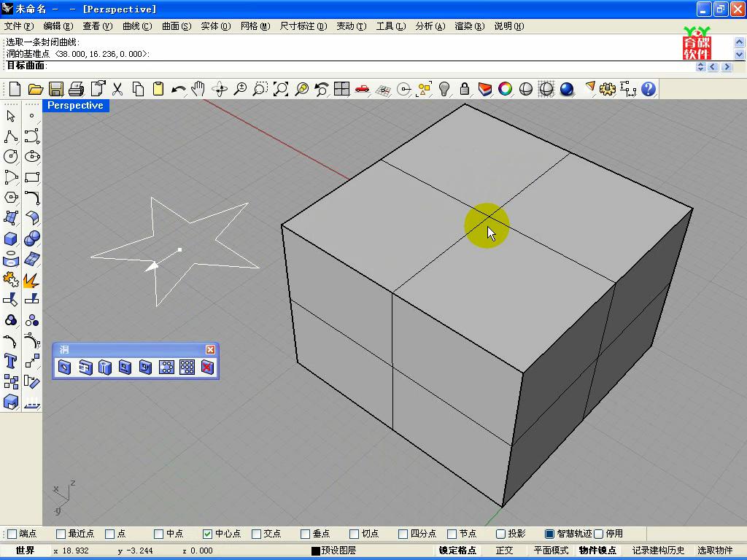Image resolution: width=747 pixels, height=560 pixels.
Task: Activate the Pan hand tool
Action: click(x=198, y=89)
